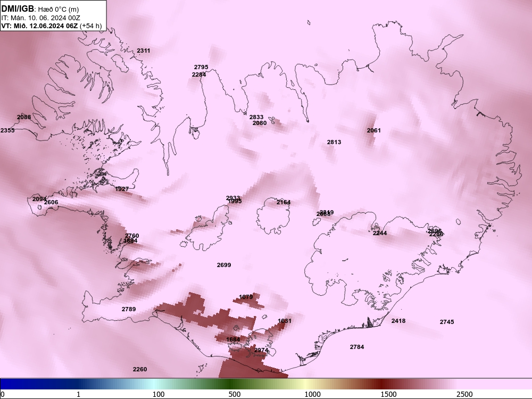The image size is (532, 399).
Task: Click the 2813 value in the north-central area
Action: click(x=334, y=142)
